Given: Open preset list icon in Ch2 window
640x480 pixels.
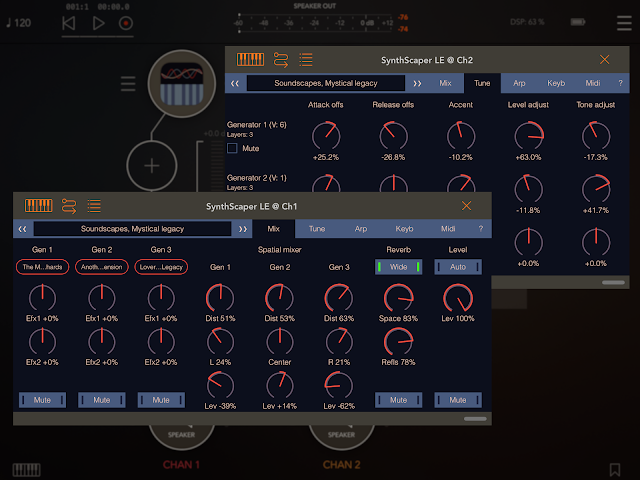Looking at the screenshot, I should point(306,60).
